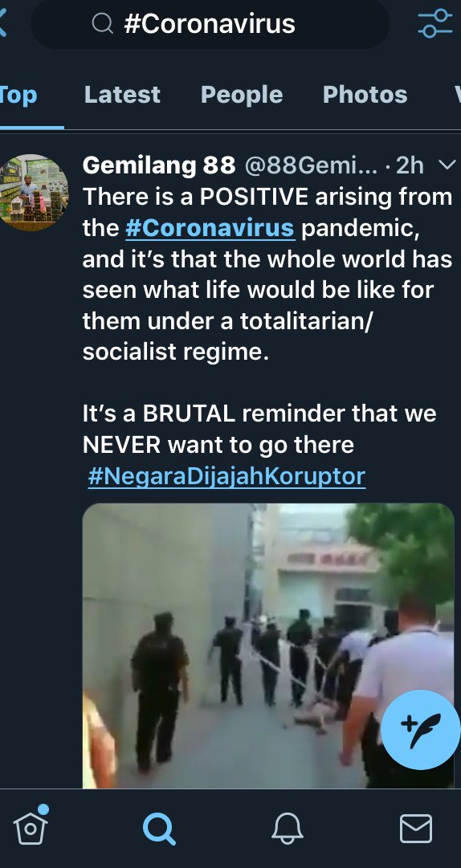This screenshot has height=868, width=461.
Task: Select the Search tab in the bottom bar
Action: click(x=159, y=829)
